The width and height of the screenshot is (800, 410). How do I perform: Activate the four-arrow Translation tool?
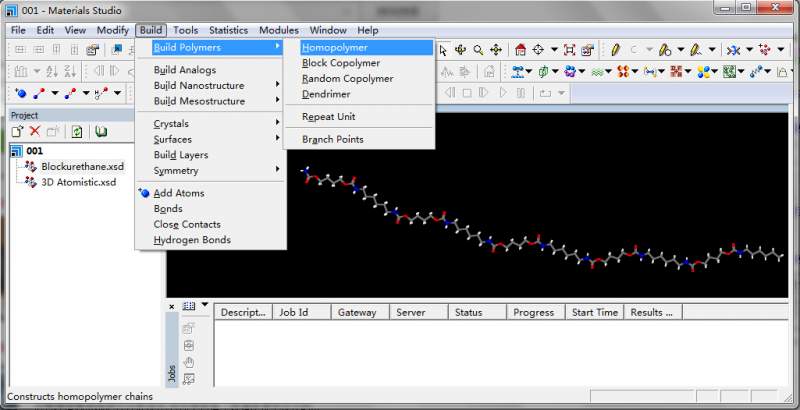[x=495, y=49]
